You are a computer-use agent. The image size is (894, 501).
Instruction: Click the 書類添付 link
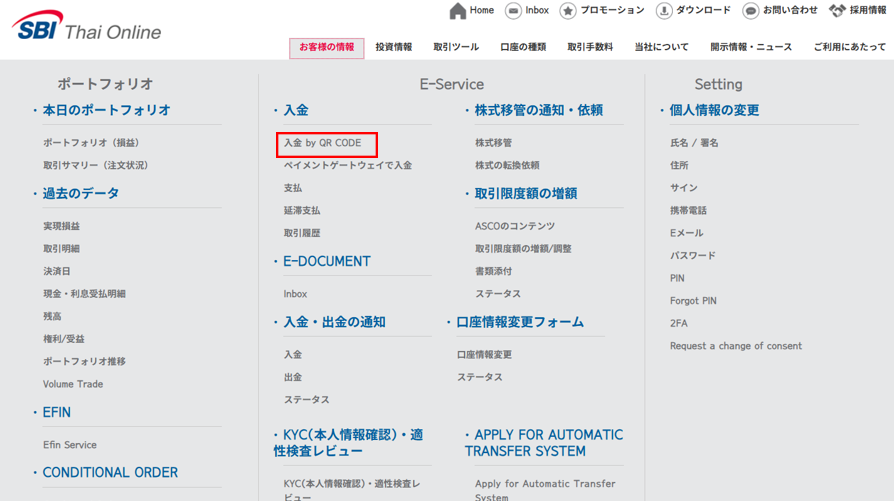(494, 271)
